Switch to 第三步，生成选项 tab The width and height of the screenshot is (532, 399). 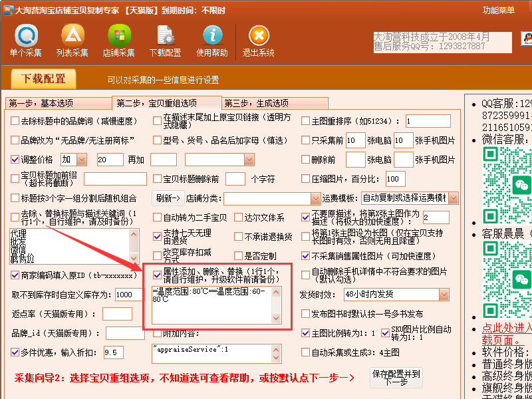(x=275, y=103)
